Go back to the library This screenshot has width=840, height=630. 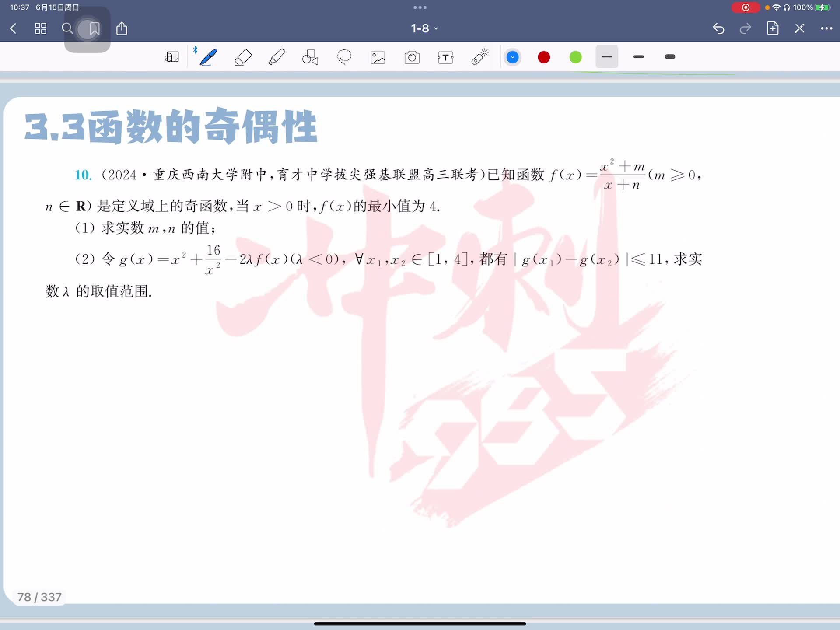(13, 28)
